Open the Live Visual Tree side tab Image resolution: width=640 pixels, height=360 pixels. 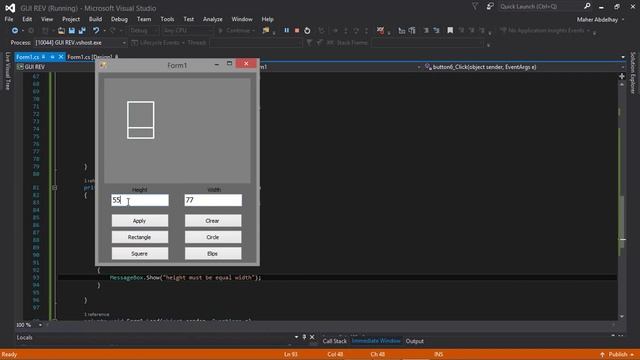(x=8, y=71)
